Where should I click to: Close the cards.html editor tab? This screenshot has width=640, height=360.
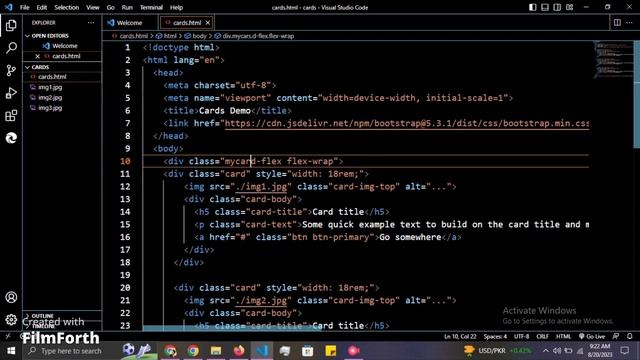(x=208, y=23)
